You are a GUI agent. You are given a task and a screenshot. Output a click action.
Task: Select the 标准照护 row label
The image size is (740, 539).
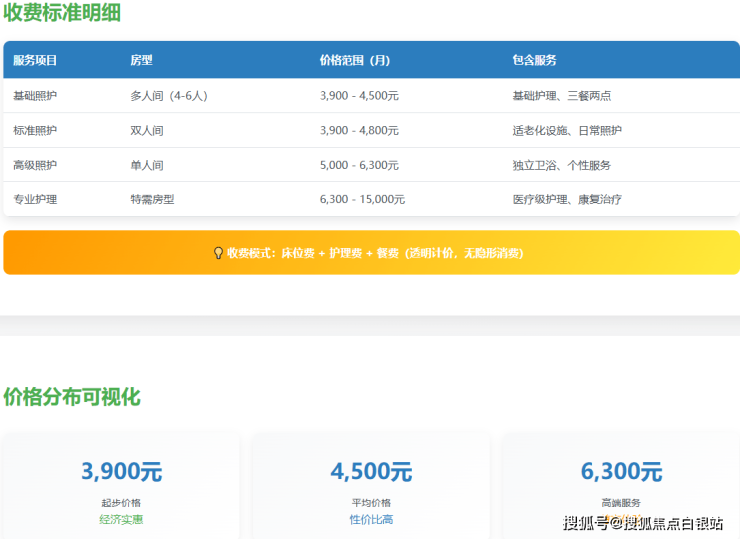pos(35,130)
